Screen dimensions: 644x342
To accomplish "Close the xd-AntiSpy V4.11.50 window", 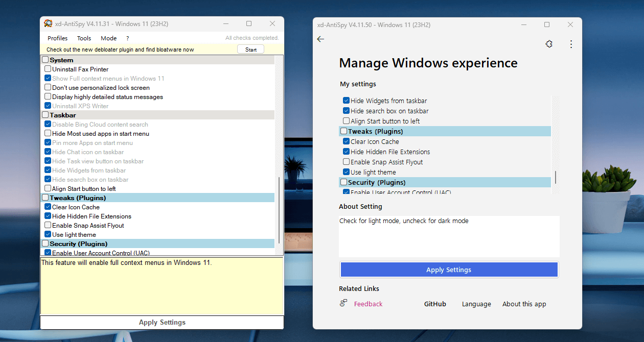I will (x=570, y=25).
